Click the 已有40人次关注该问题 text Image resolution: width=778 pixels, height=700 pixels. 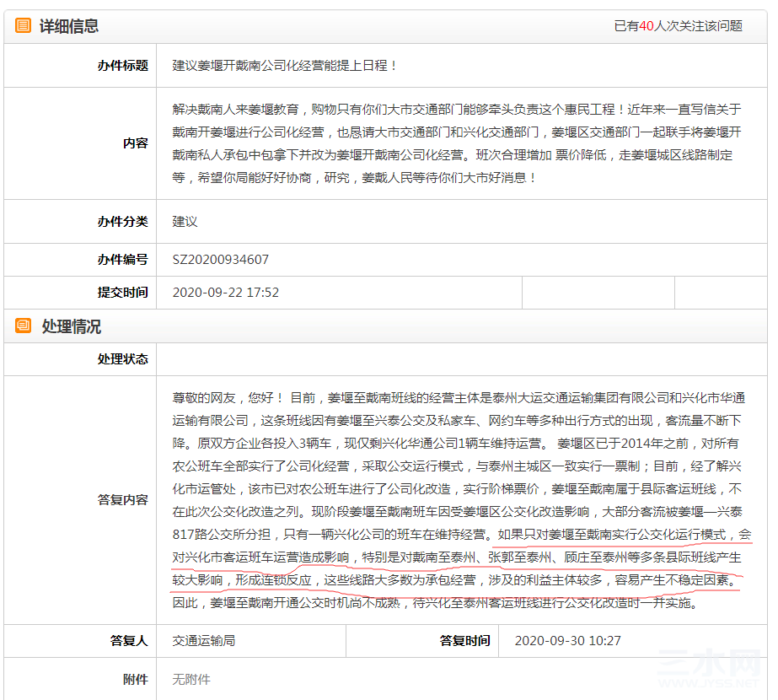679,26
